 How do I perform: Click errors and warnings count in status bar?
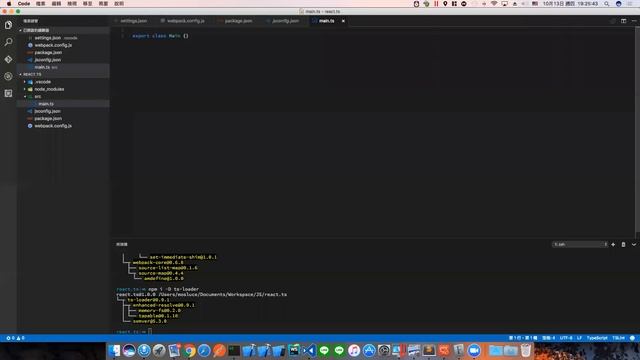(x=16, y=338)
